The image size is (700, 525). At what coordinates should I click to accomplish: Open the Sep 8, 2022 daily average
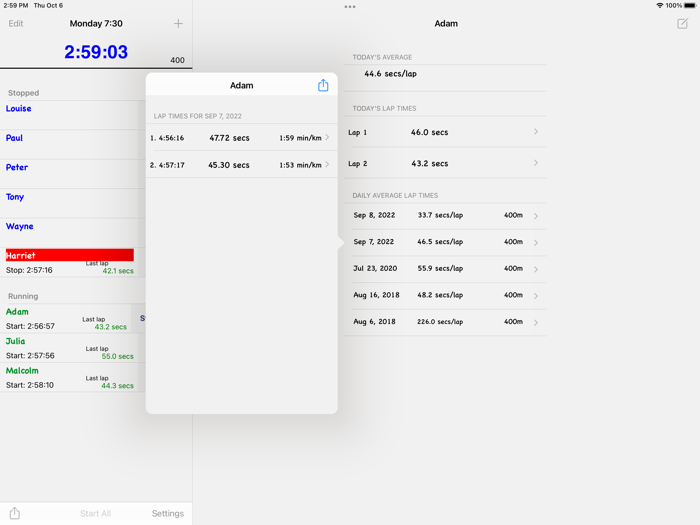(445, 215)
